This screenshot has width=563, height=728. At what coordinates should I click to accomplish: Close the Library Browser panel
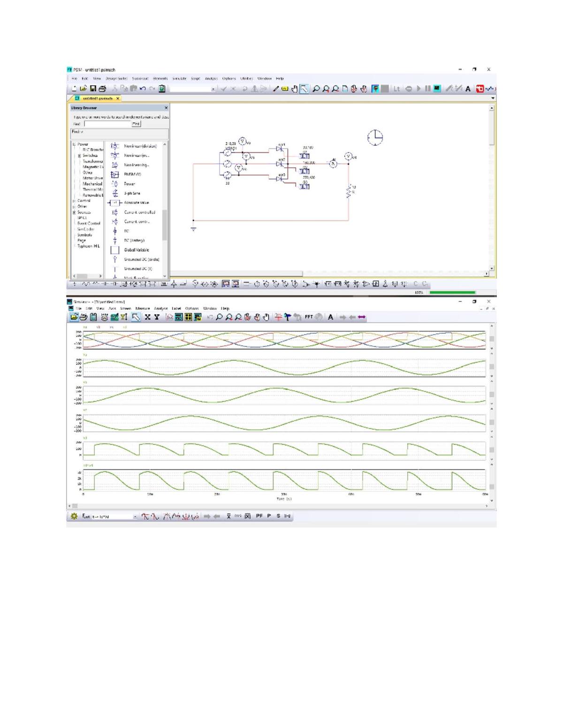166,108
